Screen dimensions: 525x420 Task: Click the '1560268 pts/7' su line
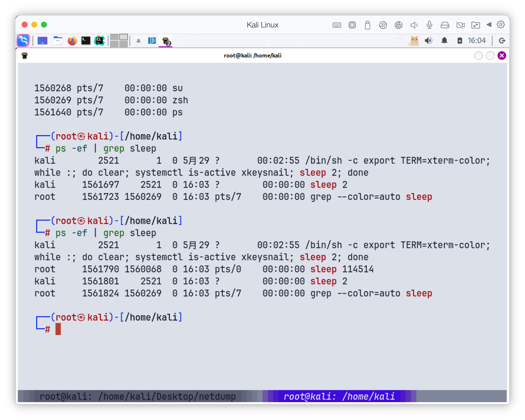tap(109, 88)
